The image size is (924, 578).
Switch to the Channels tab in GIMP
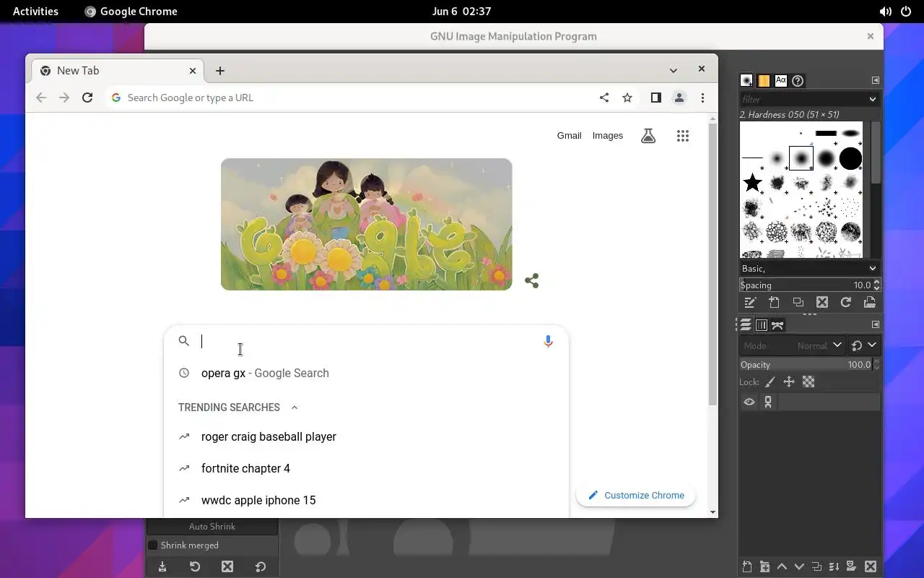761,325
